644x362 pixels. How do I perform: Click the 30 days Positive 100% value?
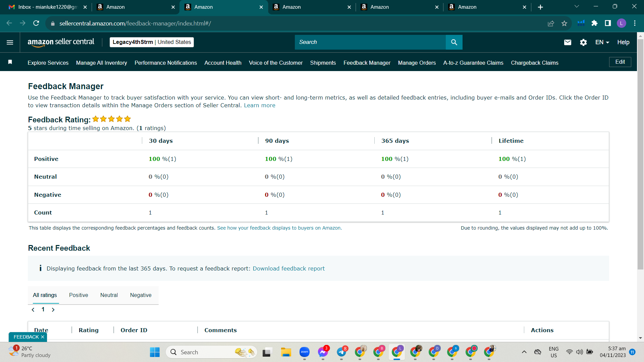click(162, 159)
